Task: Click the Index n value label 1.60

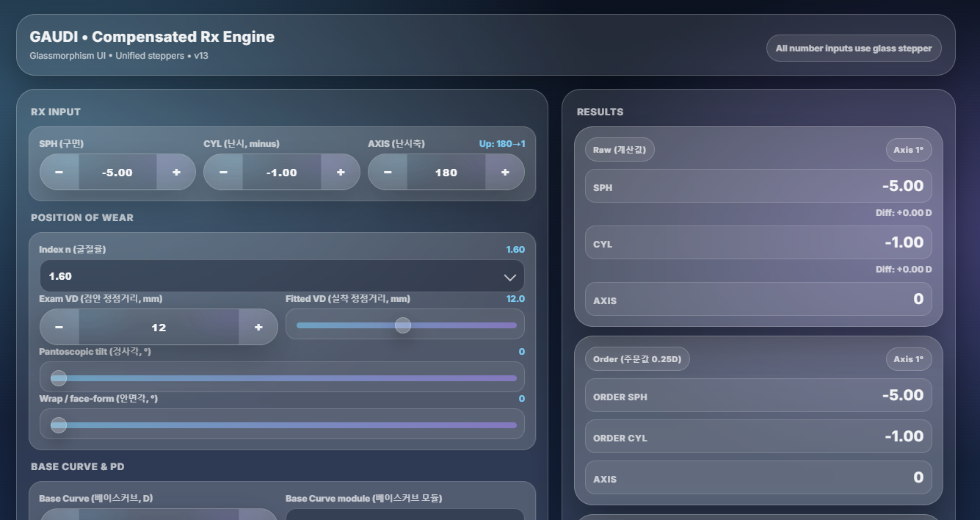Action: click(515, 250)
